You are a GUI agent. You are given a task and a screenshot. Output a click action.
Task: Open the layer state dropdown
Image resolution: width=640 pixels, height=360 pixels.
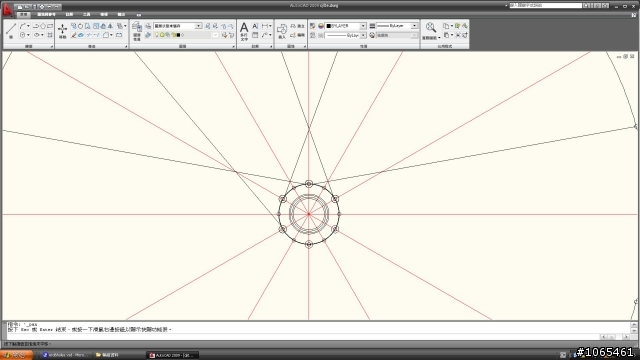click(x=198, y=26)
